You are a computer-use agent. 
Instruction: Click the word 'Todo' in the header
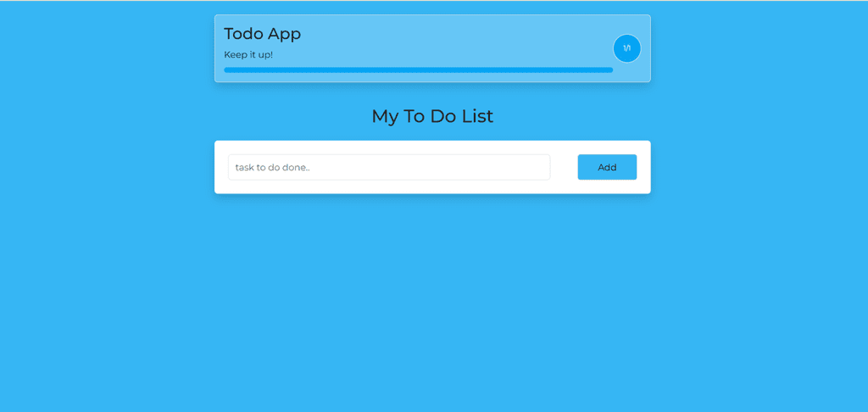coord(243,34)
